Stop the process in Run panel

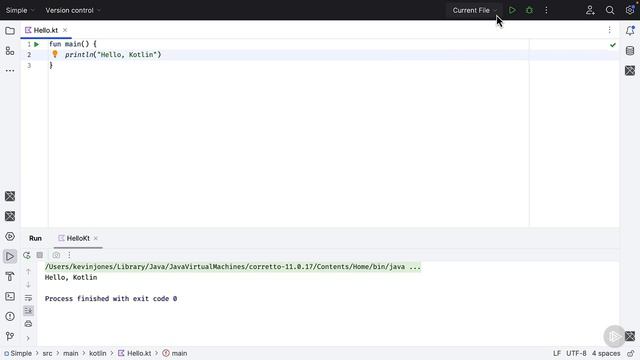[40, 255]
